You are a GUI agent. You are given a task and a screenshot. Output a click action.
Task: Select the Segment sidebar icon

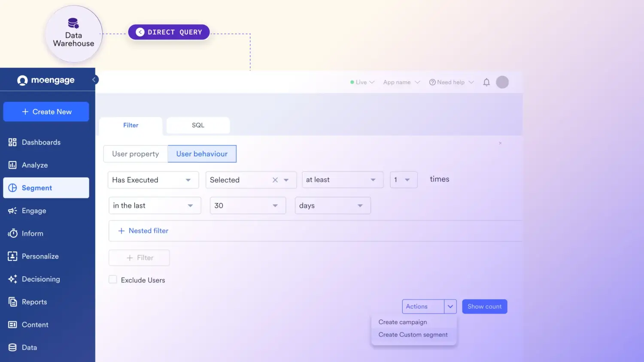pyautogui.click(x=12, y=188)
